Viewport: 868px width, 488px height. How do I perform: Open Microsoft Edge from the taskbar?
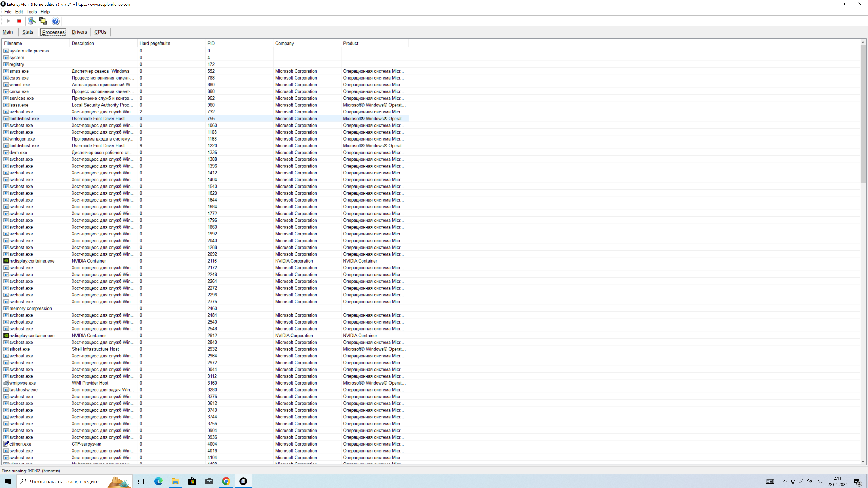tap(158, 481)
